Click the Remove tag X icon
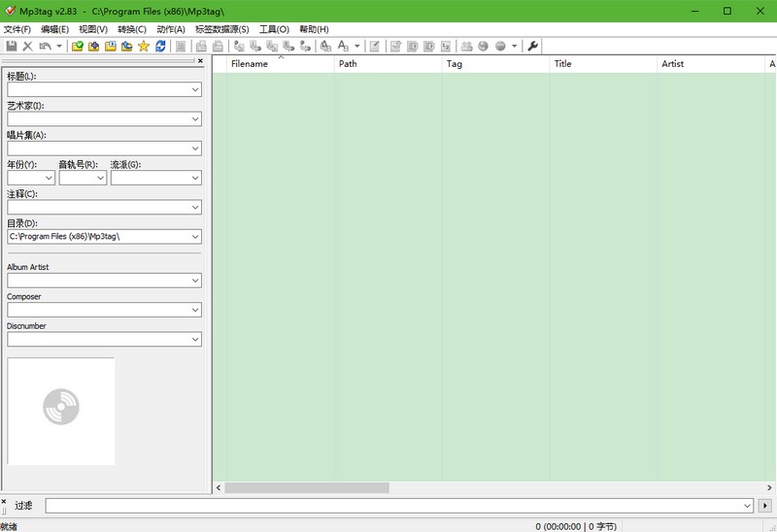 pyautogui.click(x=28, y=46)
